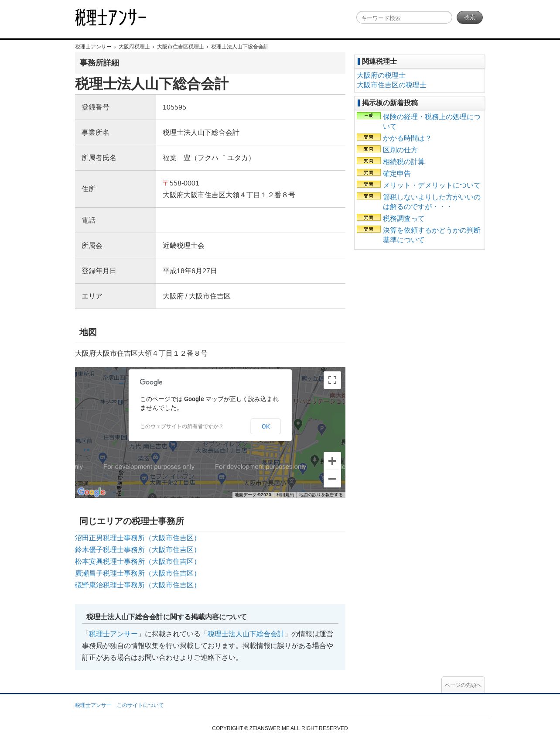560x741 pixels.
Task: Click OK in Google Maps error dialog
Action: click(266, 426)
